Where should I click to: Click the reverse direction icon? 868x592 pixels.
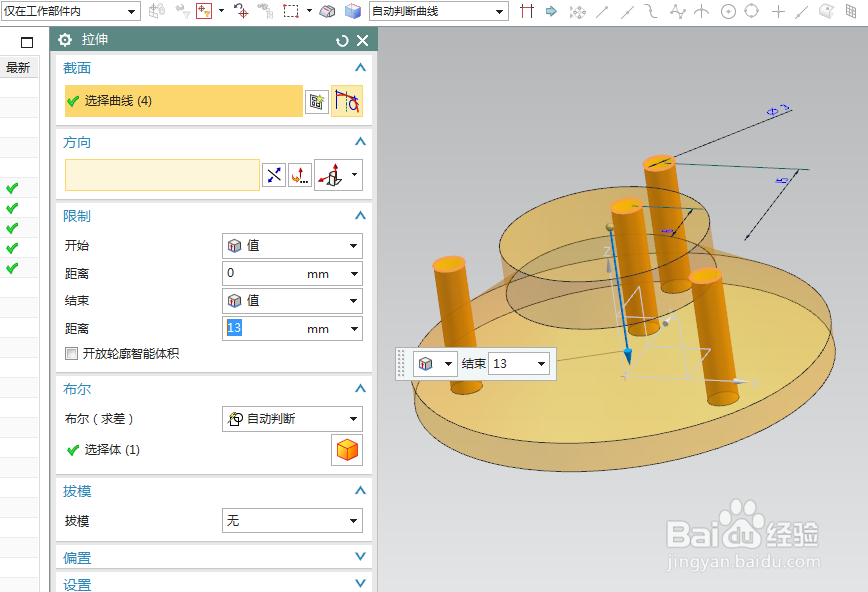[273, 176]
